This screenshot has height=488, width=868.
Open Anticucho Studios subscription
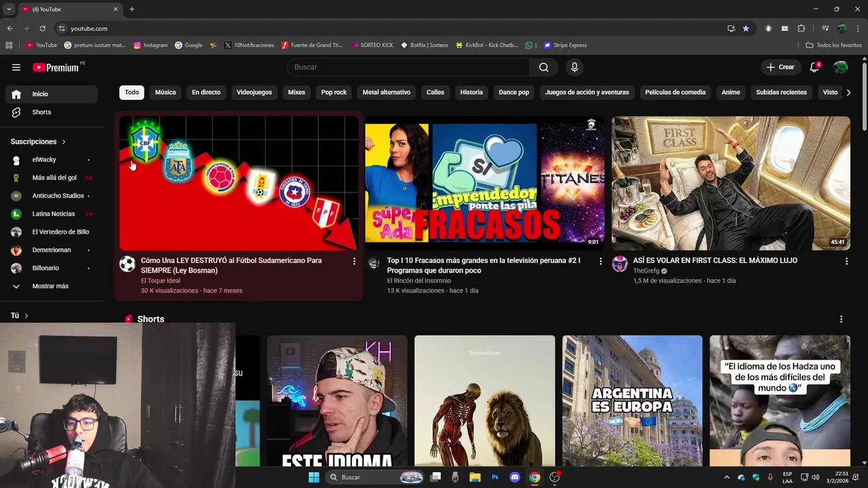tap(52, 196)
